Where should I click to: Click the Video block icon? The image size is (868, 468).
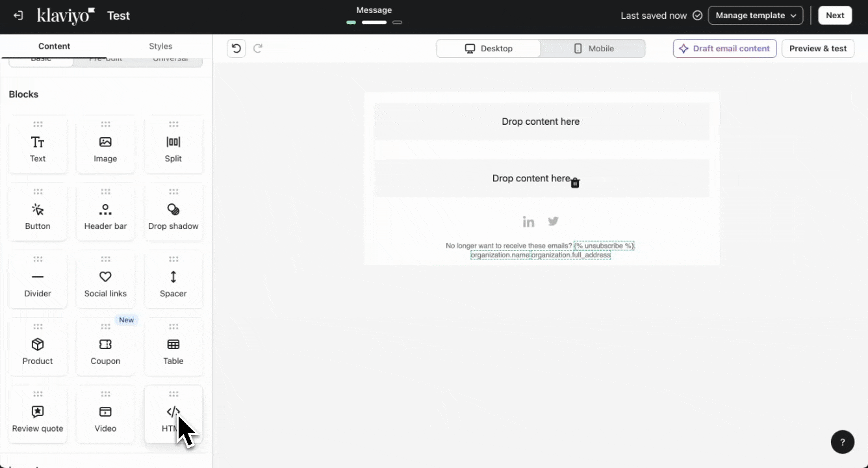[105, 412]
